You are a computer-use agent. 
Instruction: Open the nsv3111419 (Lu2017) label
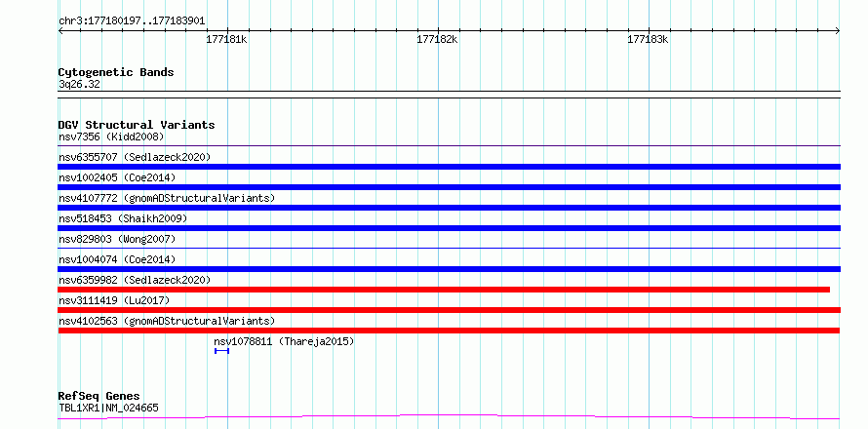114,300
